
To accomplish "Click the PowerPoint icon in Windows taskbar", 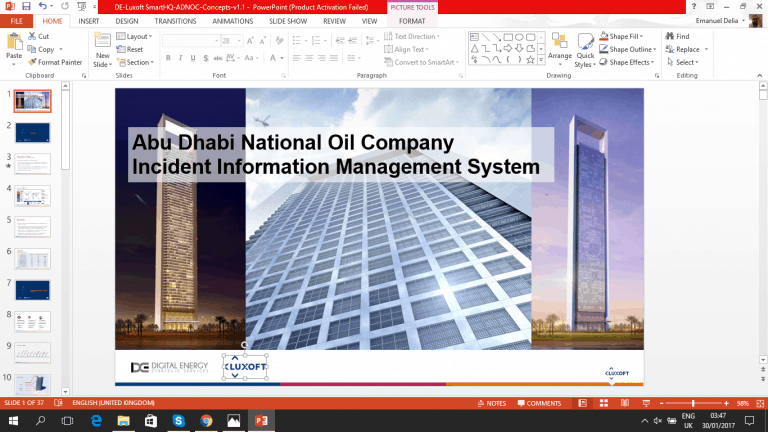I will tap(261, 422).
